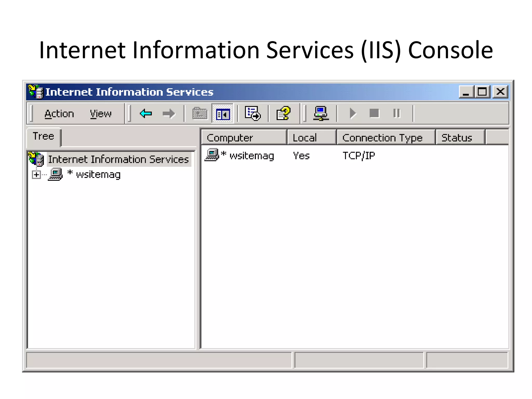
Task: Sort by the Computer column header
Action: click(244, 137)
